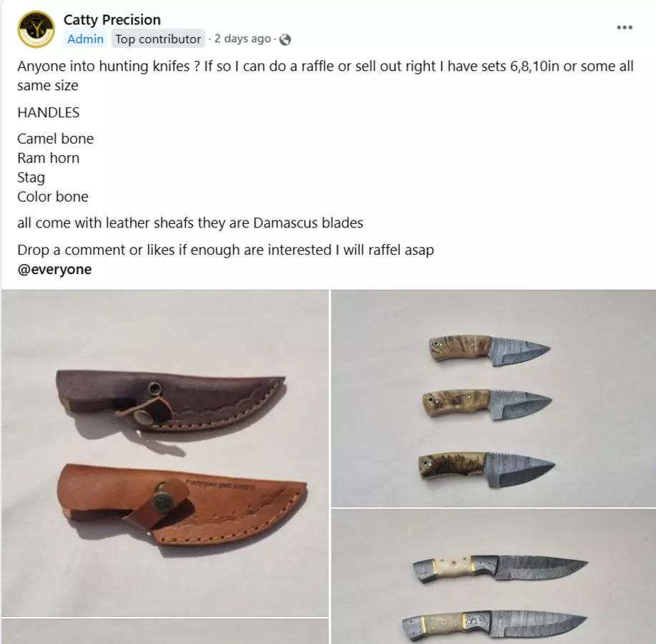This screenshot has width=656, height=644.
Task: Click the top ram horn knife
Action: (489, 350)
